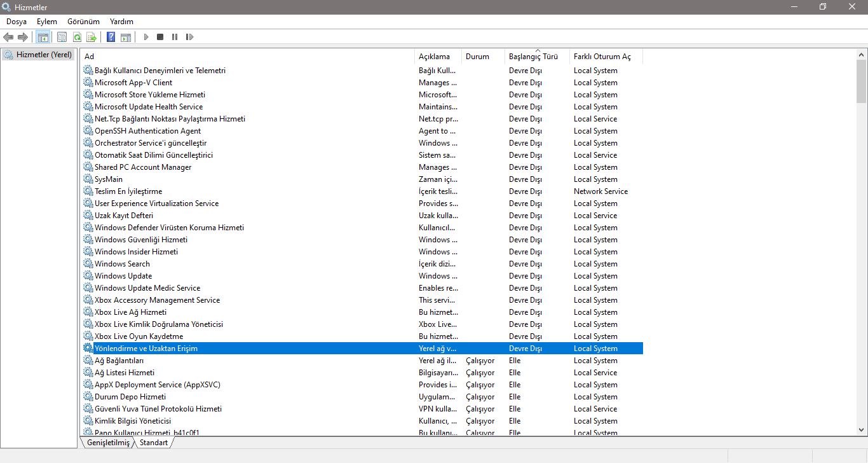868x463 pixels.
Task: Sort by the Başlangıç Türü column header
Action: click(x=537, y=57)
